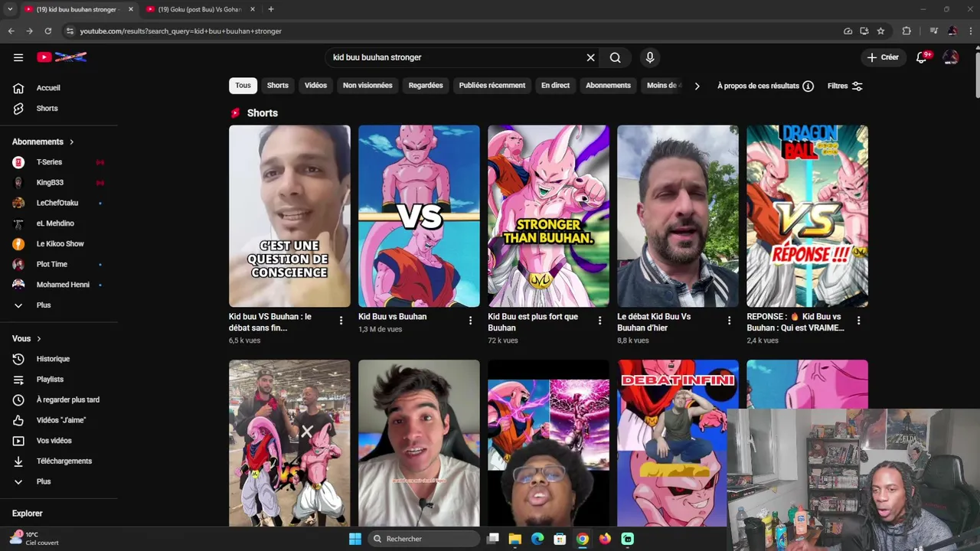The height and width of the screenshot is (551, 980).
Task: Open the LeChefOtaku channel
Action: click(x=59, y=203)
